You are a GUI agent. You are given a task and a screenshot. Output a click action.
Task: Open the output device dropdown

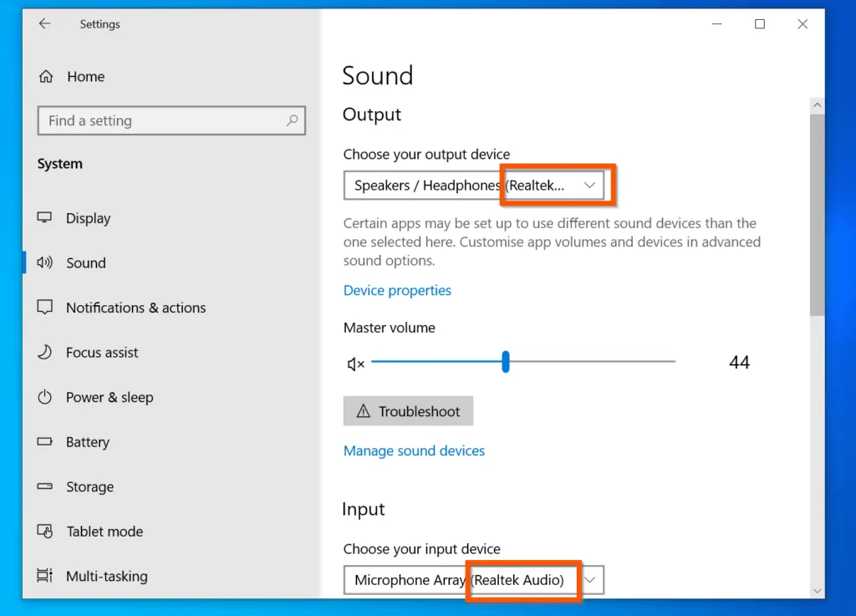click(590, 185)
